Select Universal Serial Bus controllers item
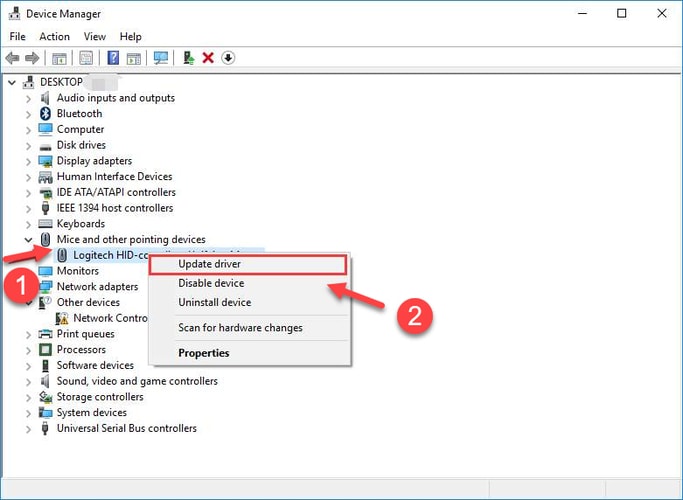The width and height of the screenshot is (683, 500). click(x=126, y=428)
